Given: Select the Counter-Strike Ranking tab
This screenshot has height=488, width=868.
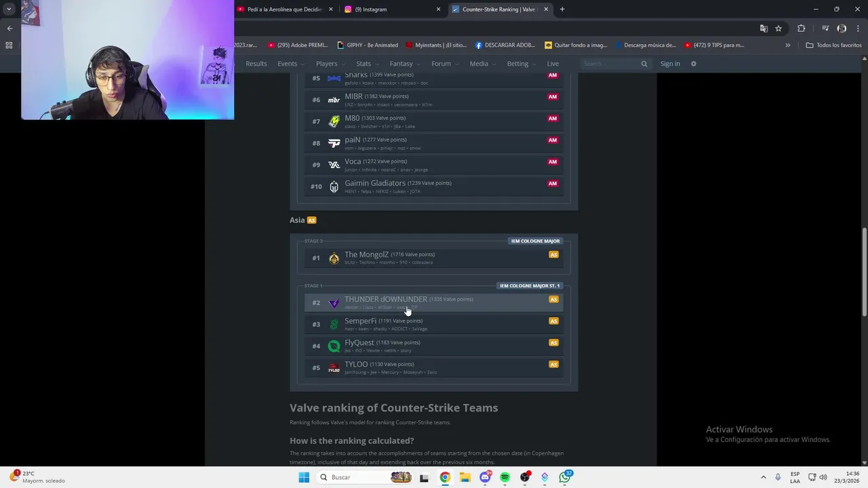Looking at the screenshot, I should (x=500, y=9).
